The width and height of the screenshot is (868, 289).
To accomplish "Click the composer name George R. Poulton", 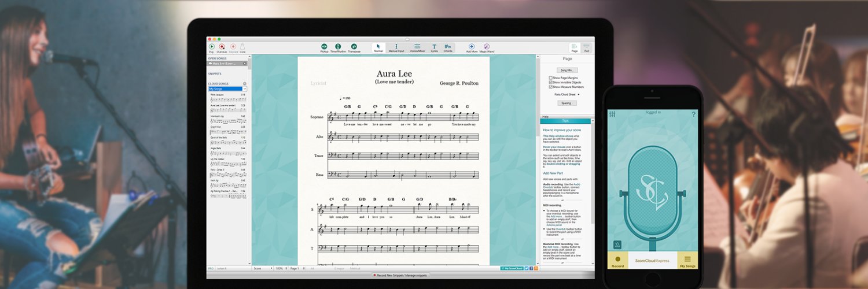I will point(459,83).
